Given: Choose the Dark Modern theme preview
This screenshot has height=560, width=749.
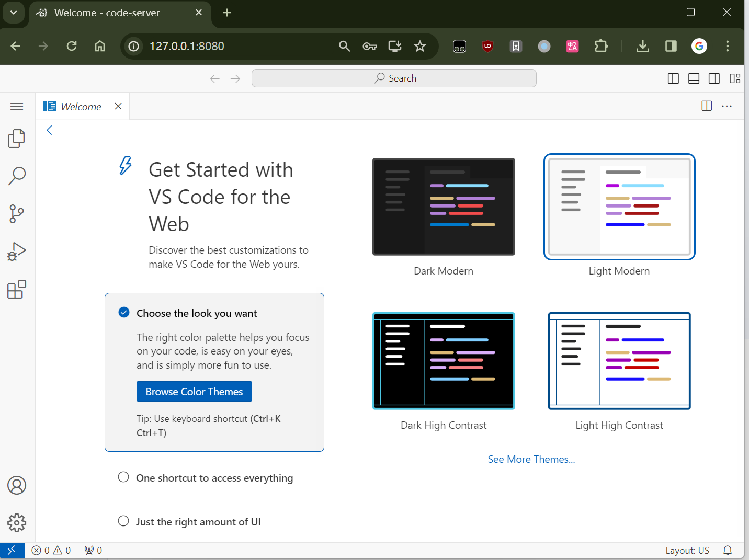Looking at the screenshot, I should 444,207.
